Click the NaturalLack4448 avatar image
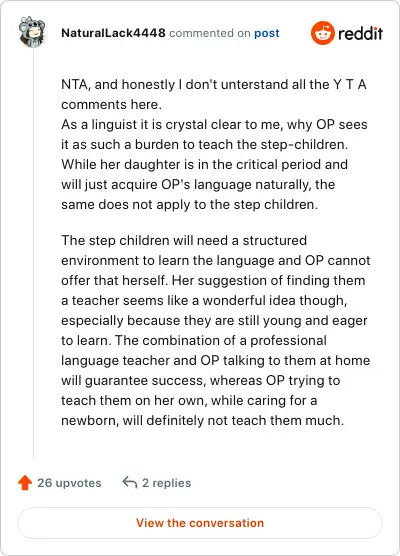The width and height of the screenshot is (400, 556). pyautogui.click(x=32, y=32)
